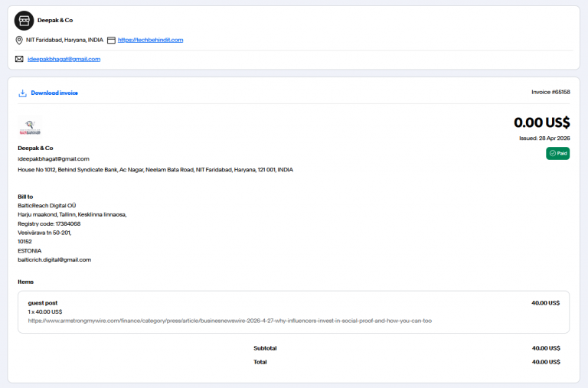Click the Registry code: 17384068 line
Viewport: 588px width, 388px height.
tap(49, 223)
